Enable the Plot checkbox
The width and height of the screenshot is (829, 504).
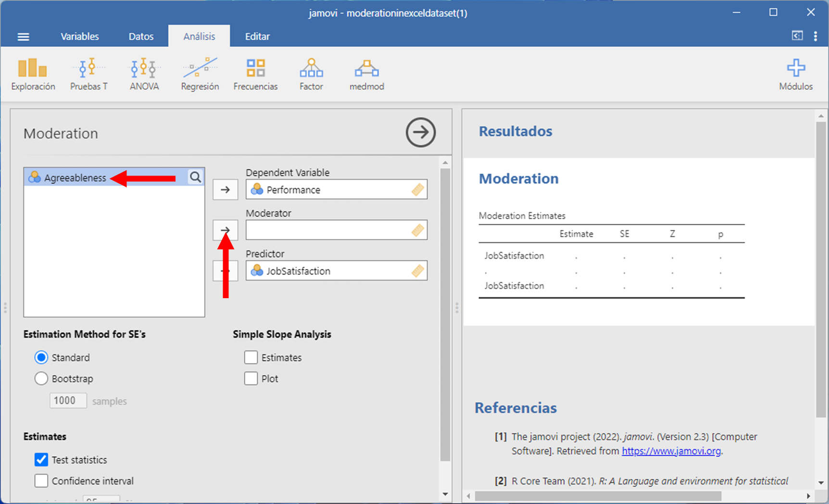(251, 379)
